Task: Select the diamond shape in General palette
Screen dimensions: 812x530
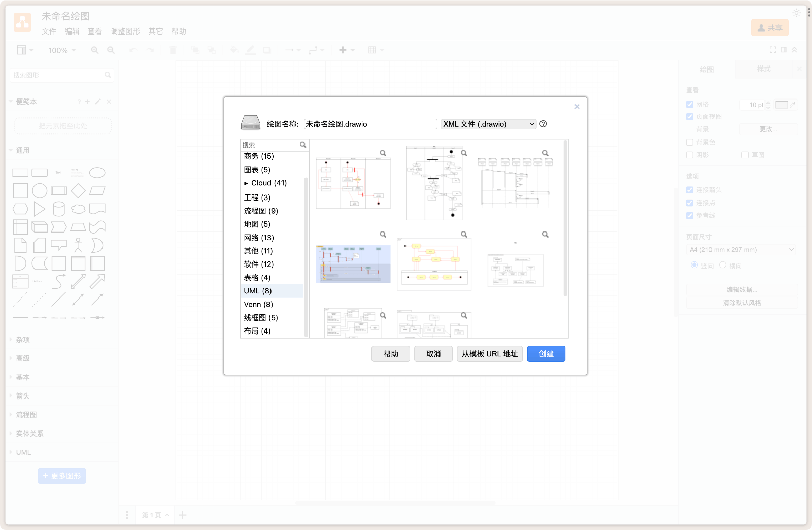Action: pyautogui.click(x=78, y=191)
